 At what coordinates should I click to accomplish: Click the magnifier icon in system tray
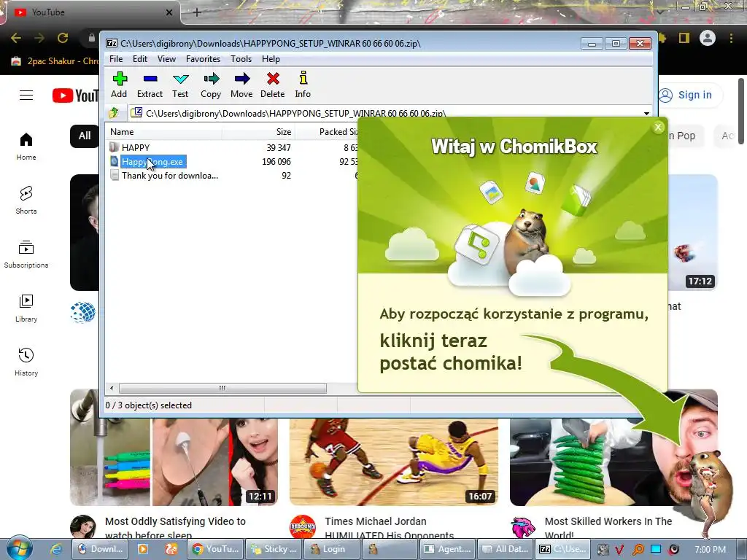pyautogui.click(x=638, y=549)
